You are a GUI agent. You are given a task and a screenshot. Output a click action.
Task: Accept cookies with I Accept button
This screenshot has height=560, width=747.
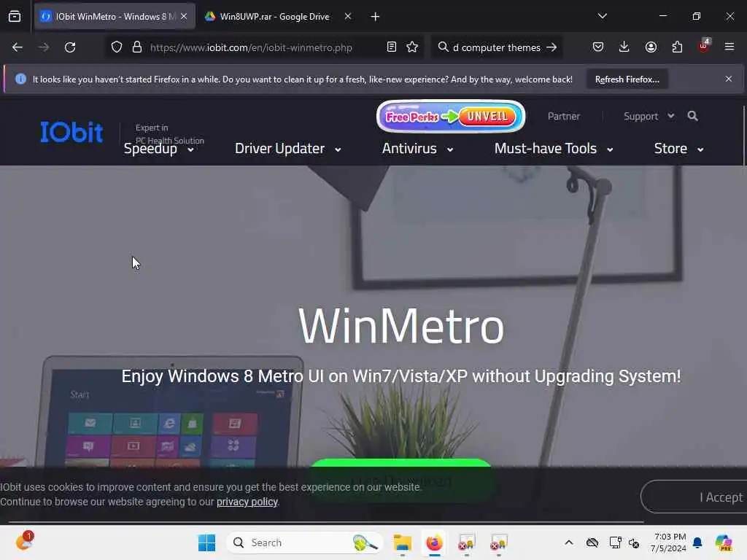tap(694, 497)
